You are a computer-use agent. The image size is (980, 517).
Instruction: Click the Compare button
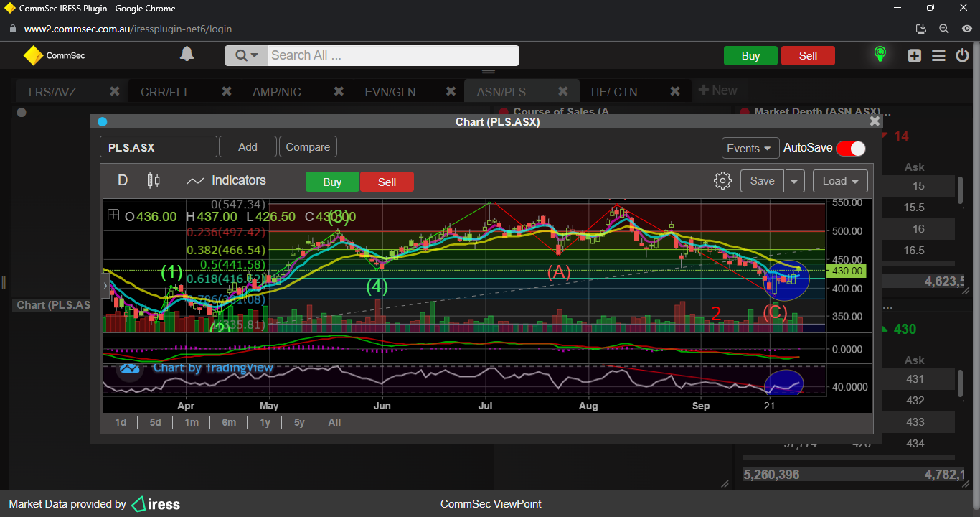coord(308,146)
